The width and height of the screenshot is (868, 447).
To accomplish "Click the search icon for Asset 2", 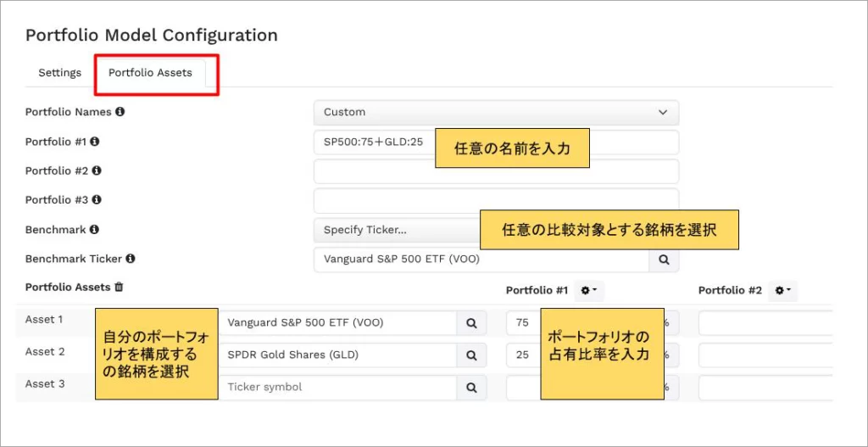I will 471,355.
